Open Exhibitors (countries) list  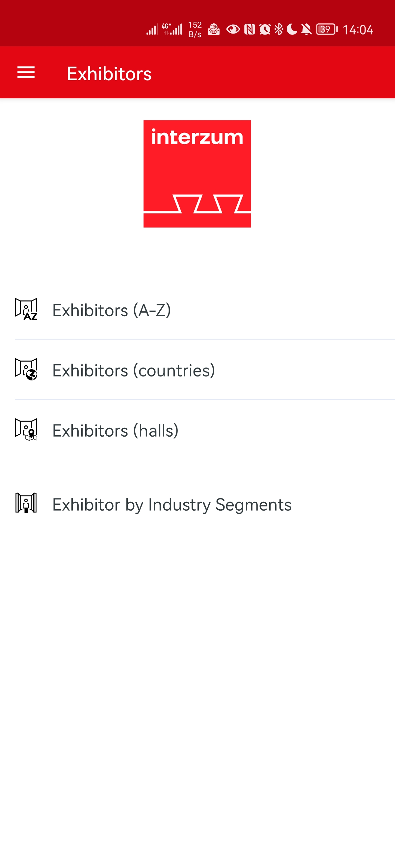point(134,370)
